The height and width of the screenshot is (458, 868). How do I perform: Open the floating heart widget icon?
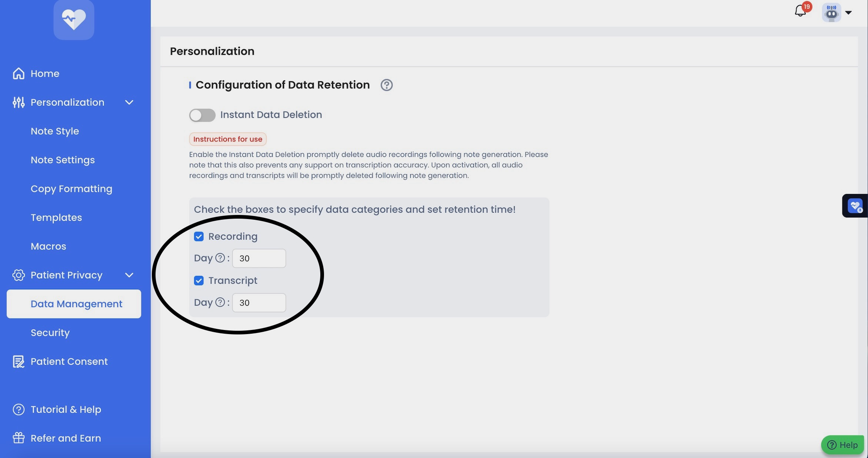click(x=855, y=206)
